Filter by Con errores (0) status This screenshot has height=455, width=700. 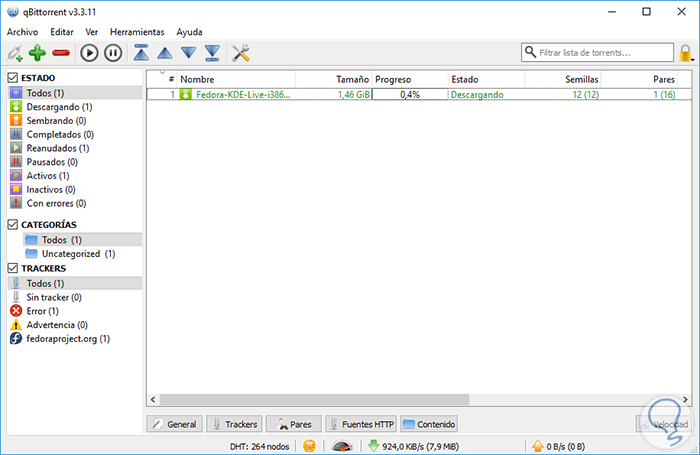(75, 203)
